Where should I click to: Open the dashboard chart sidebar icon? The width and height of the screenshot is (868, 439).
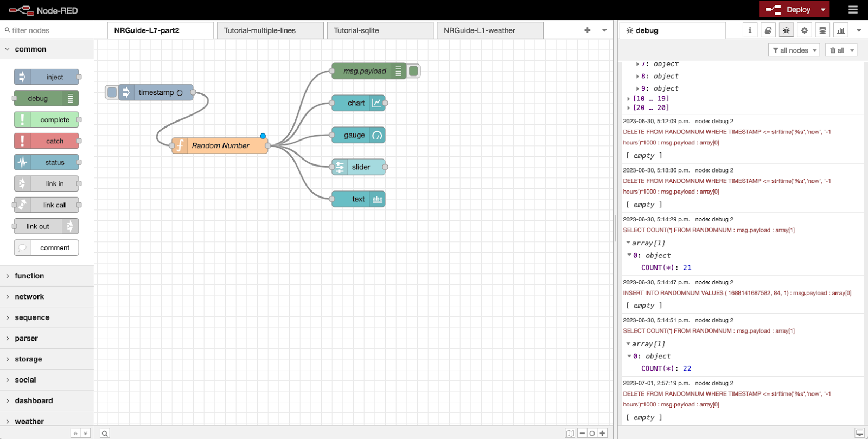[841, 30]
